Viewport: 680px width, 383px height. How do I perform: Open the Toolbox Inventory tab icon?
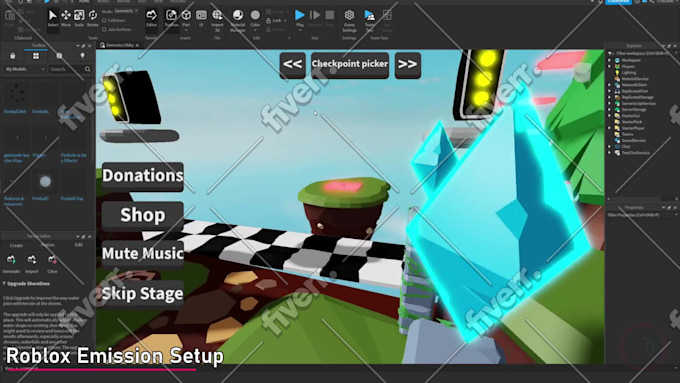(x=36, y=56)
